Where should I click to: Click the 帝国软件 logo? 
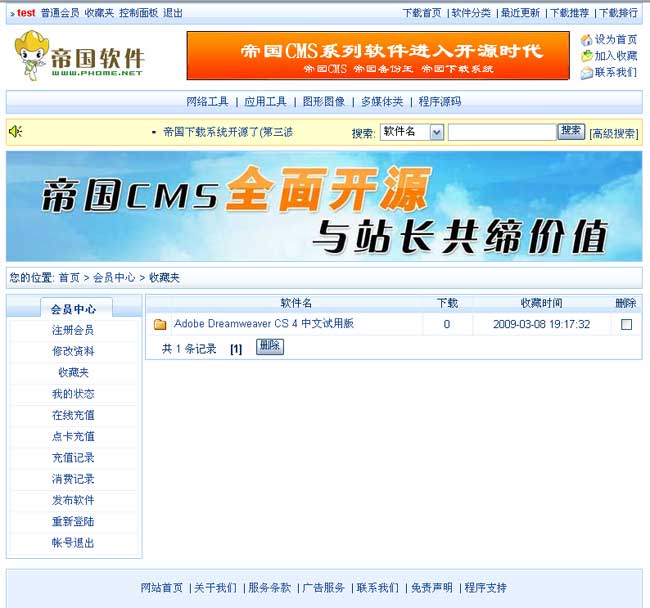click(x=80, y=56)
